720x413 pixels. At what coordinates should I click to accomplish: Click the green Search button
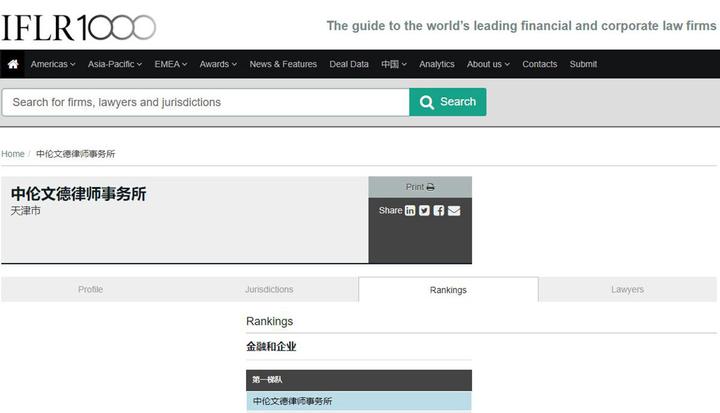point(448,102)
